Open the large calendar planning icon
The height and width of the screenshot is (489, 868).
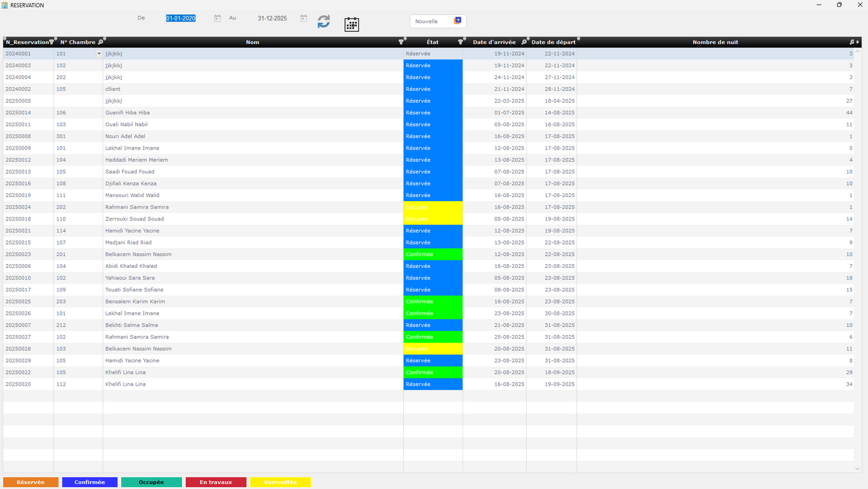click(351, 24)
